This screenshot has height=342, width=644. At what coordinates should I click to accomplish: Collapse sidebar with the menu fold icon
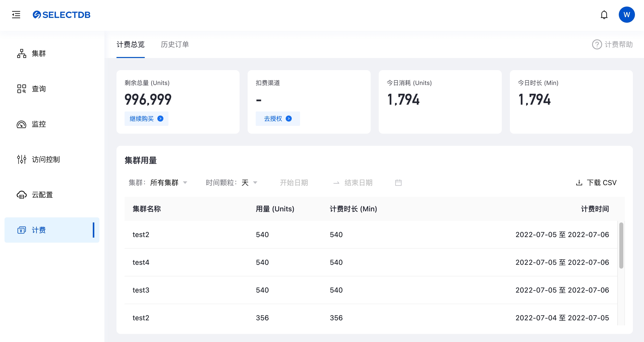[16, 15]
